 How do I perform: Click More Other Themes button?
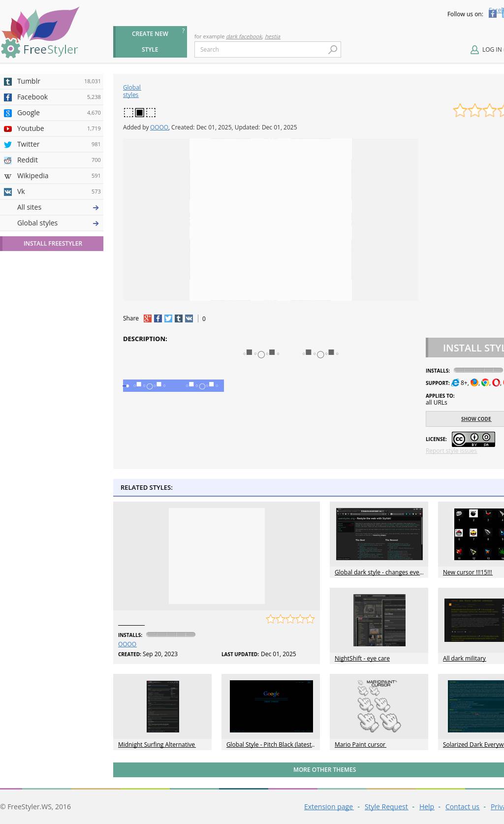[x=324, y=770]
